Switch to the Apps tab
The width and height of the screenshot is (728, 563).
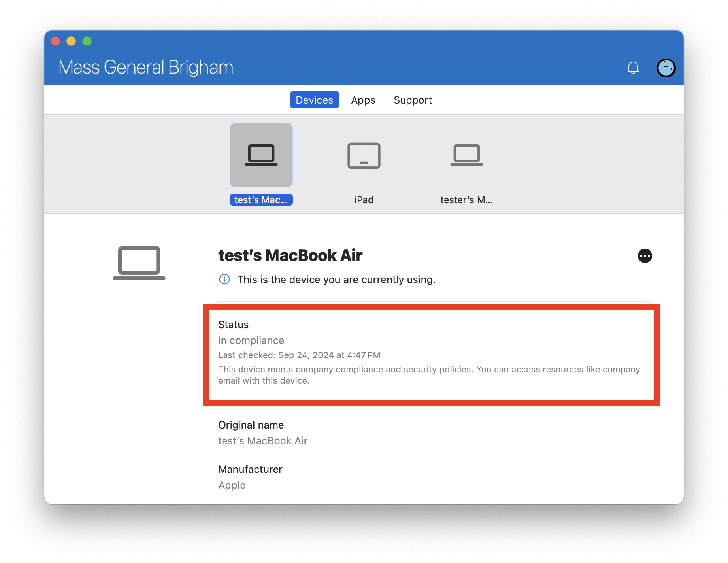point(363,100)
